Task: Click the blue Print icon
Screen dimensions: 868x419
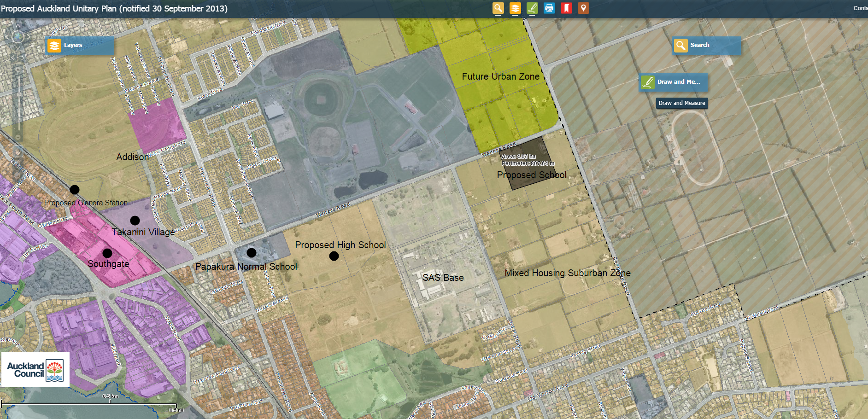Action: coord(549,8)
